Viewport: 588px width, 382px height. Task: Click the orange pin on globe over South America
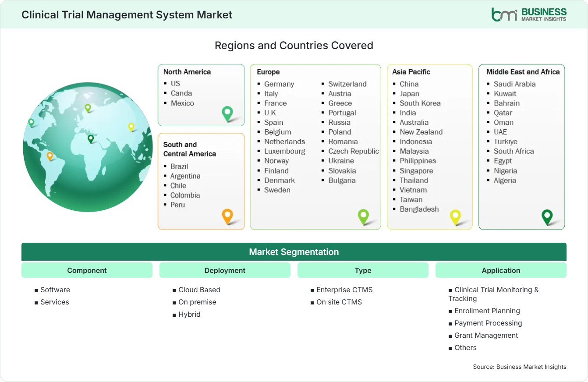click(50, 156)
